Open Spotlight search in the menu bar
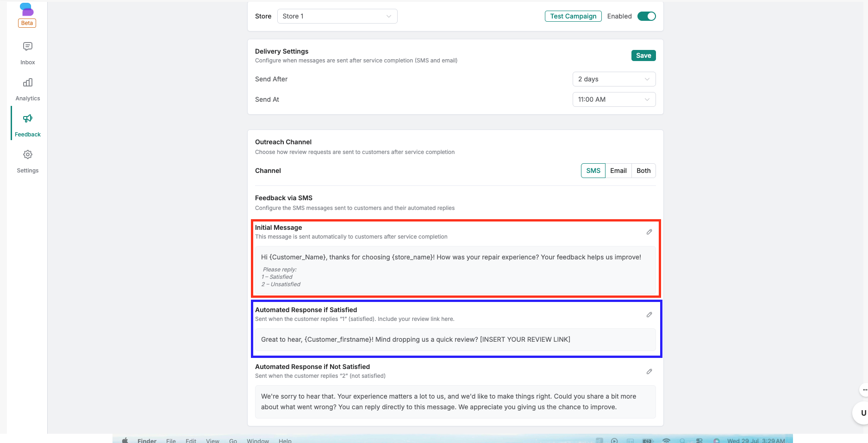 [682, 441]
